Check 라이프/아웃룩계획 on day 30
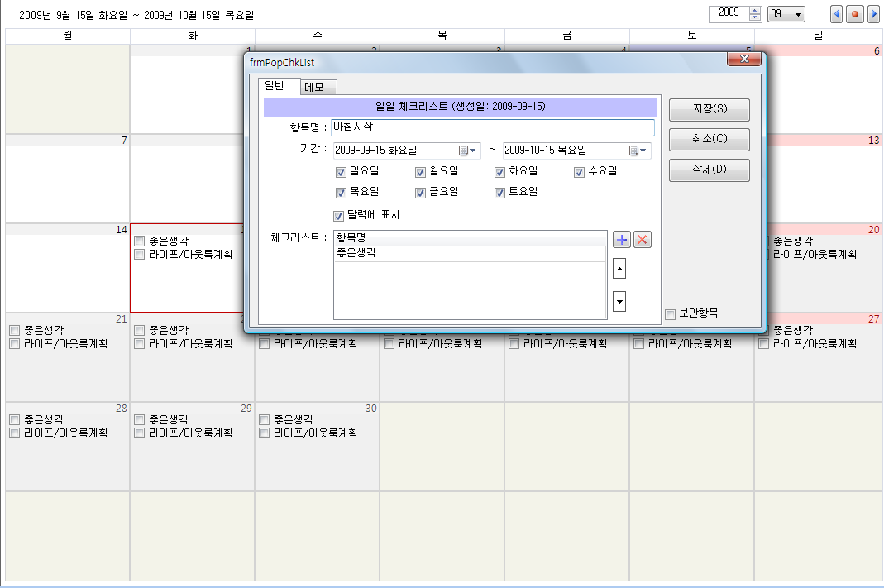This screenshot has height=588, width=884. 265,433
